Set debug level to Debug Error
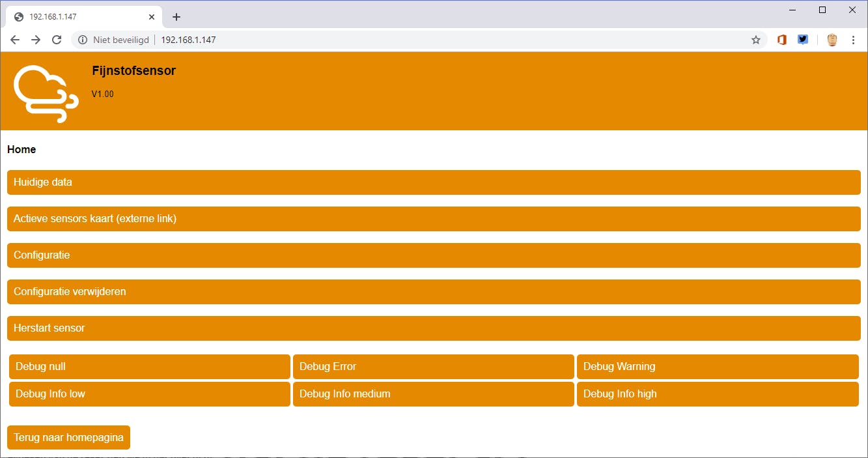This screenshot has height=458, width=868. [x=434, y=367]
